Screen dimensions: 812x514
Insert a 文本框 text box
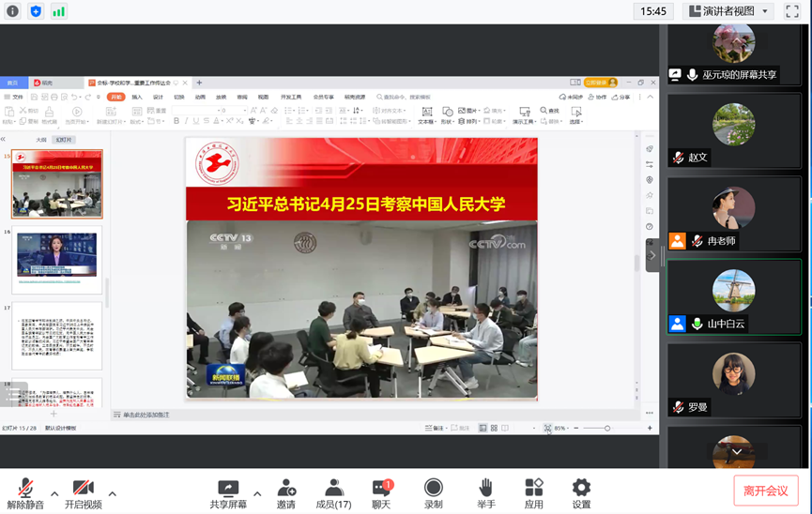(427, 115)
